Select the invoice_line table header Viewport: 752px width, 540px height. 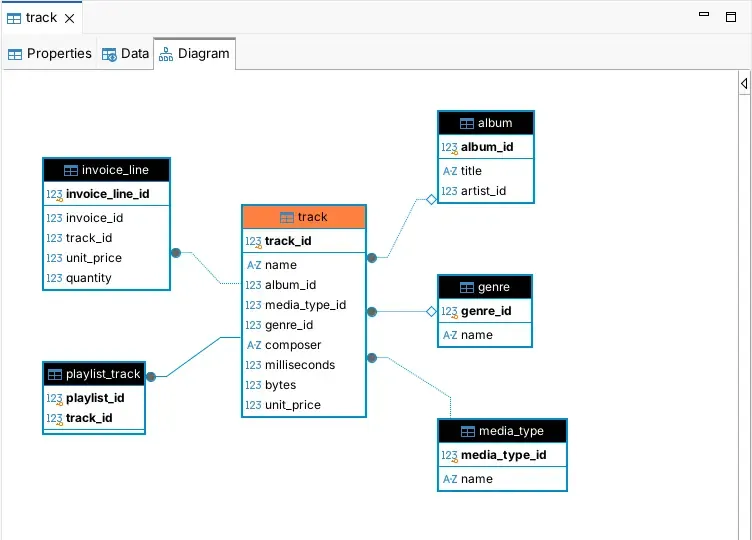pos(106,170)
